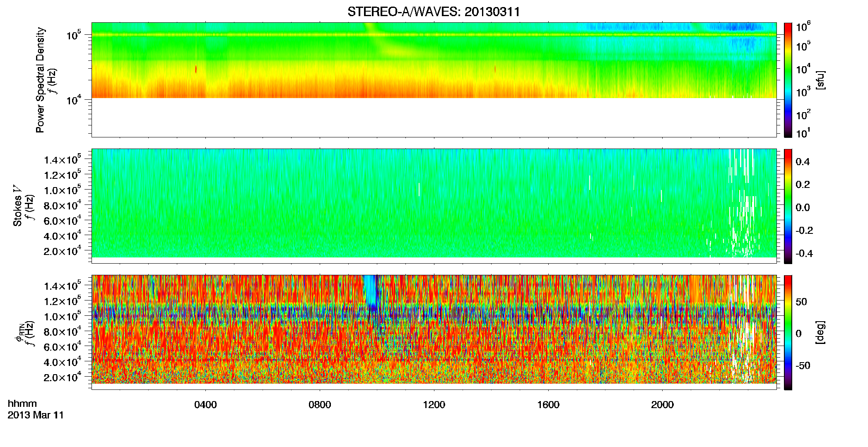Click the 0.4 tick on the Stokes color bar
The height and width of the screenshot is (447, 868).
[x=803, y=162]
